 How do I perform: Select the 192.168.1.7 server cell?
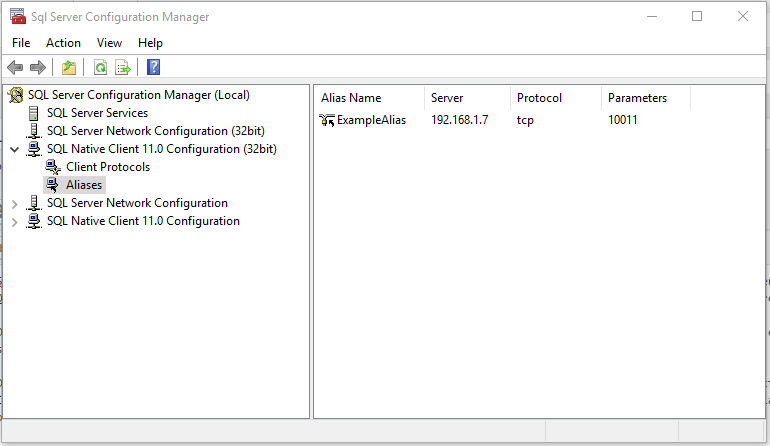(460, 121)
